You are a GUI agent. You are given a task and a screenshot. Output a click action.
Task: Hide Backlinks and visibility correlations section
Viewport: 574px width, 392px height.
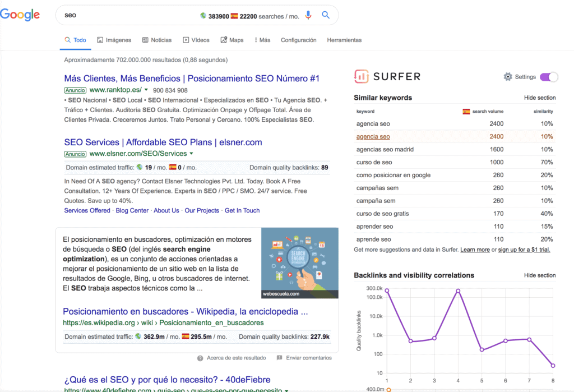point(540,275)
